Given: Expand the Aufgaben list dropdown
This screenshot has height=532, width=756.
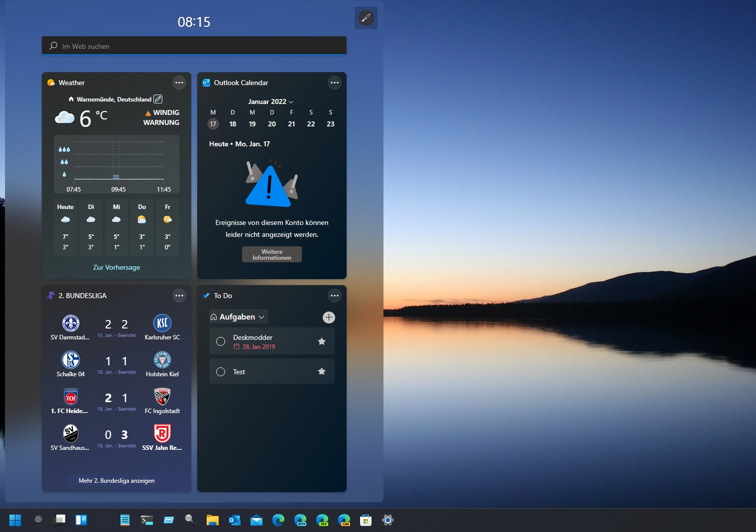Looking at the screenshot, I should (239, 317).
